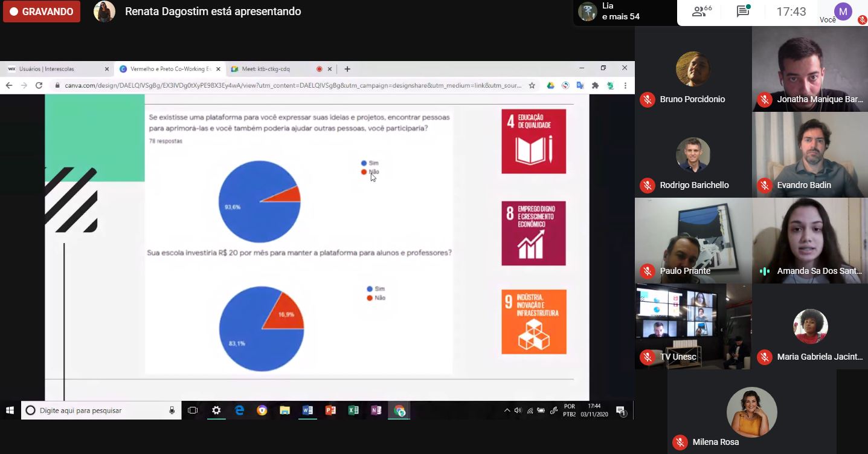Click the Chrome extensions puzzle icon
The image size is (868, 454).
point(595,86)
